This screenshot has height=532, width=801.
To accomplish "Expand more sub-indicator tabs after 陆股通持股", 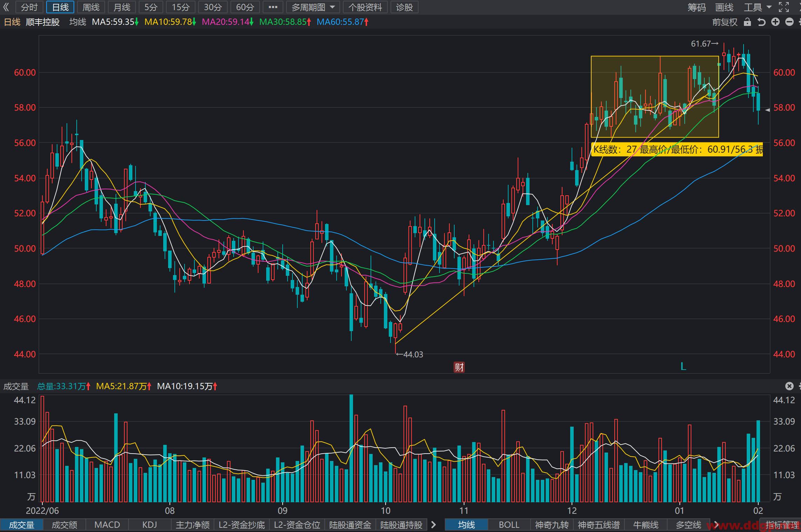I will [x=434, y=525].
